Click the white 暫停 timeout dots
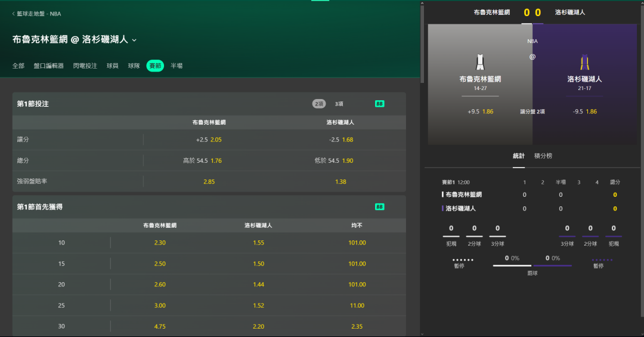The height and width of the screenshot is (337, 644). (463, 259)
